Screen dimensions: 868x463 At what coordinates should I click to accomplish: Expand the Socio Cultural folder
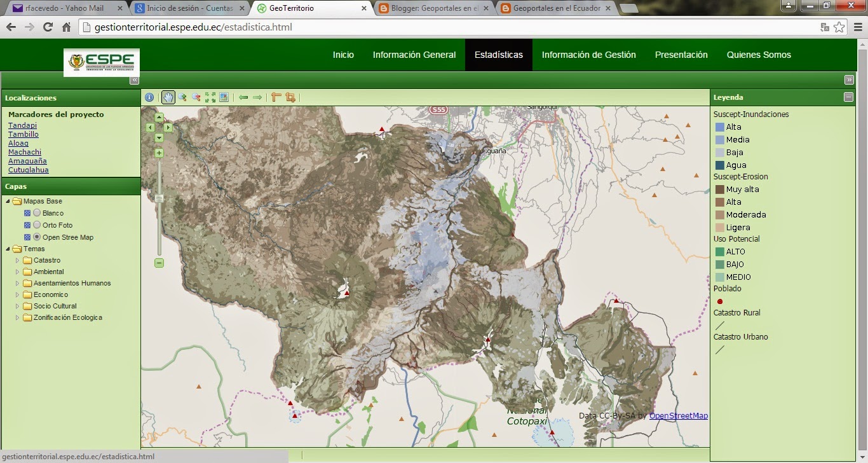(18, 307)
